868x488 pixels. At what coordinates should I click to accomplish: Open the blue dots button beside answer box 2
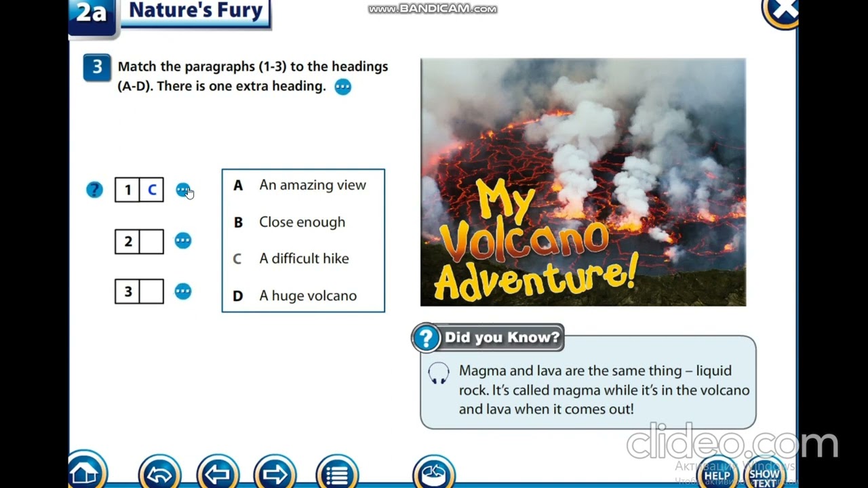click(x=183, y=241)
